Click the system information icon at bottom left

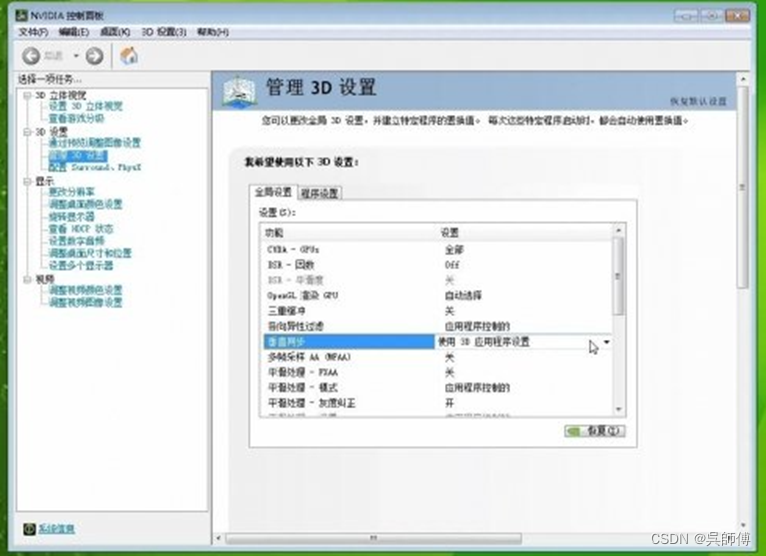tap(29, 529)
